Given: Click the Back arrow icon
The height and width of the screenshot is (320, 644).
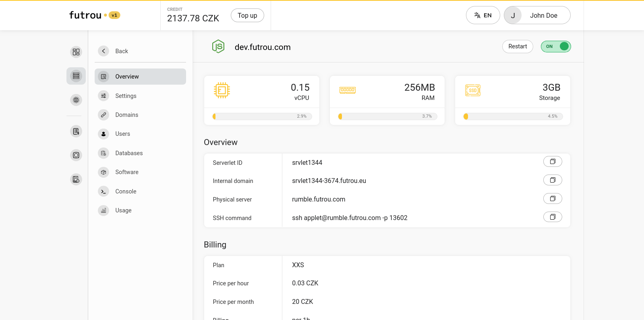Looking at the screenshot, I should click(104, 51).
